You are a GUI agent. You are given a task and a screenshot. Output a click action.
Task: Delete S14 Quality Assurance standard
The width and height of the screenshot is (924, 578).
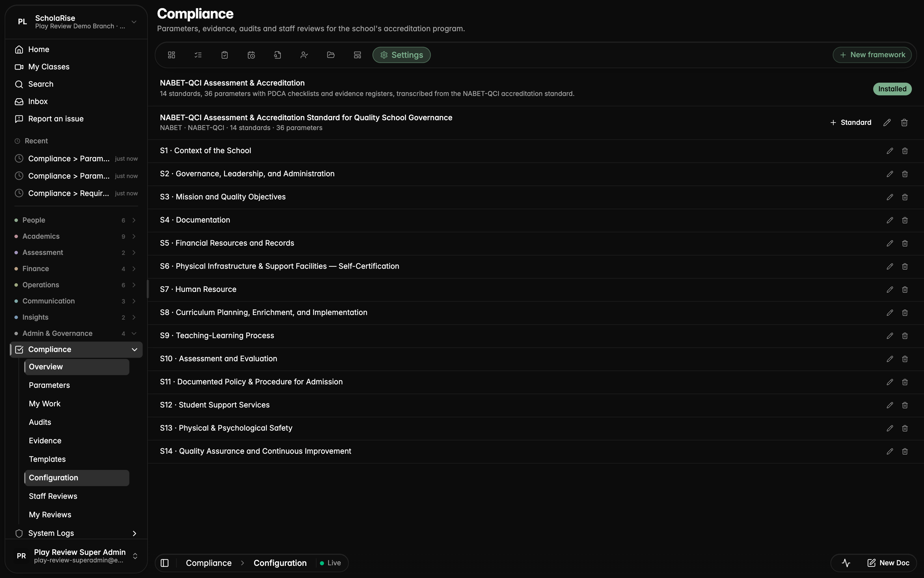pyautogui.click(x=905, y=451)
